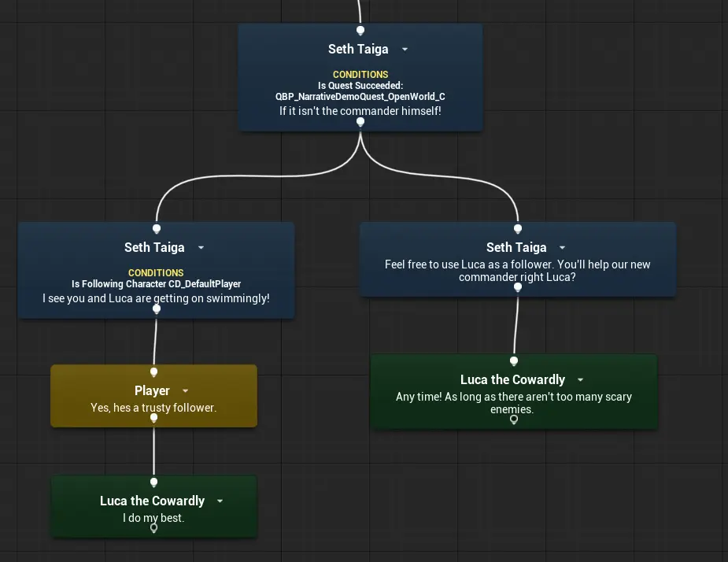728x562 pixels.
Task: Expand the Player node dropdown arrow
Action: [x=185, y=391]
